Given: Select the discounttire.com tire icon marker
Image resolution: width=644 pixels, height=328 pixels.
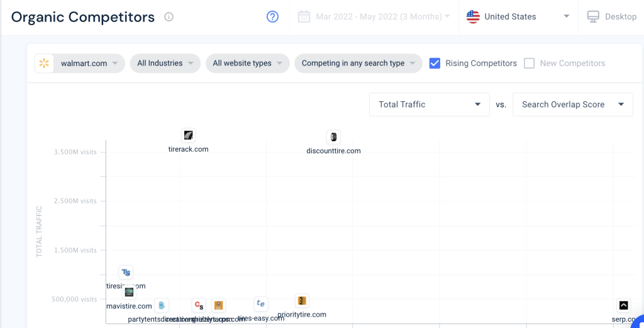Looking at the screenshot, I should pyautogui.click(x=333, y=137).
